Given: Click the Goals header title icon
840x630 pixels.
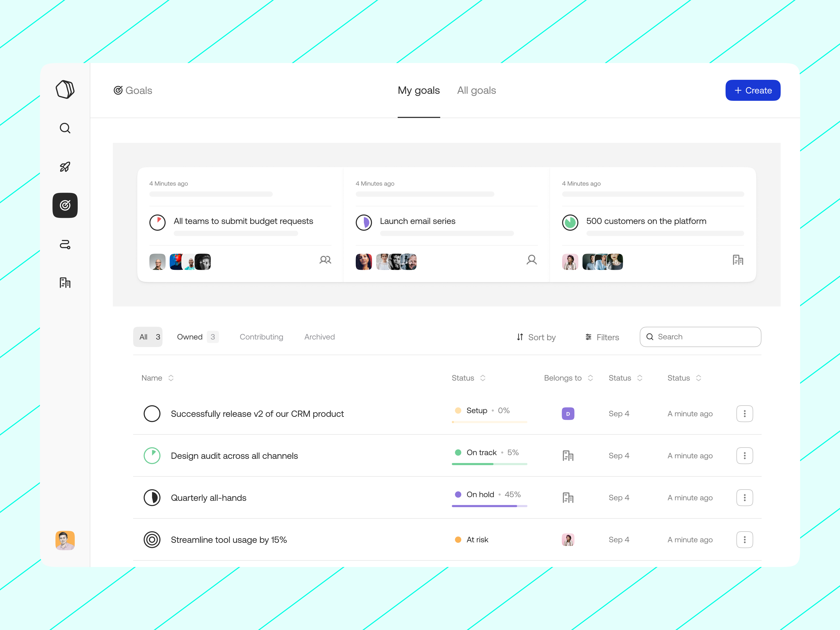Looking at the screenshot, I should pos(118,90).
